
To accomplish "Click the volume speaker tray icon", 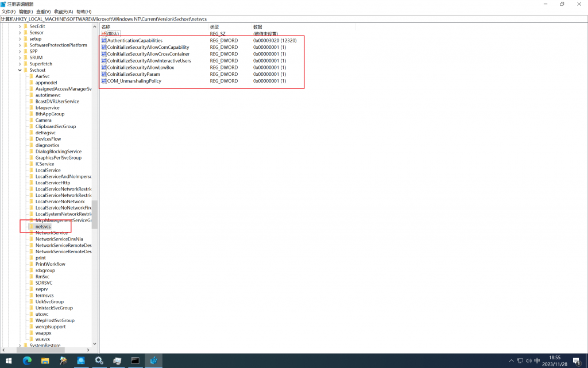I will [529, 361].
